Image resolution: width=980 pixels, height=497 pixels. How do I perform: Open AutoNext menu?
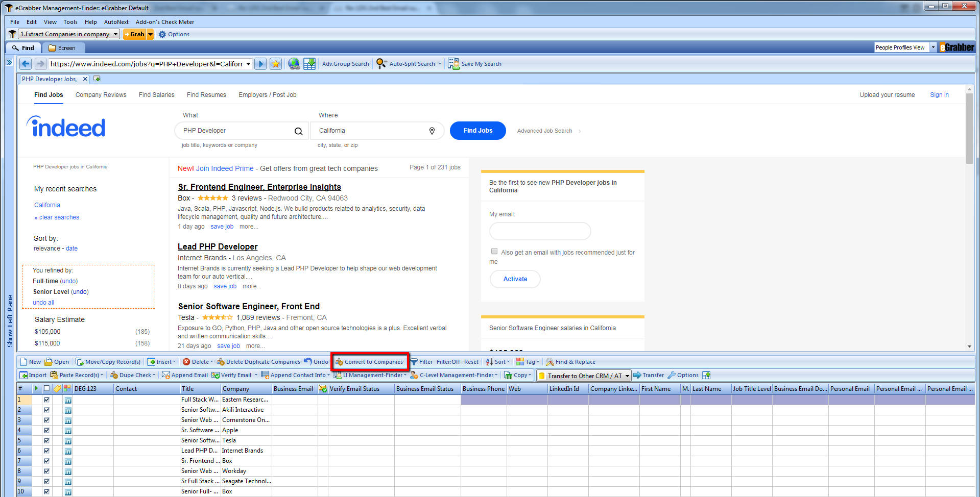click(x=116, y=22)
